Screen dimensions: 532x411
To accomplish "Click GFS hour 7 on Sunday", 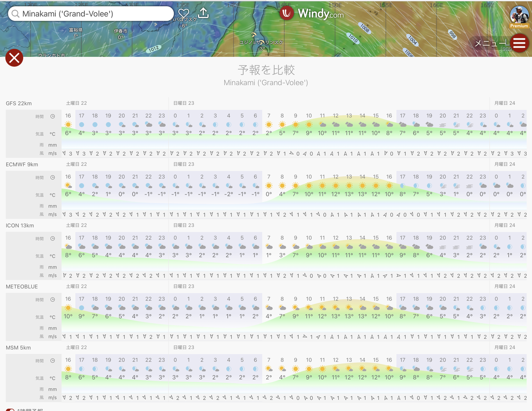I will 269,116.
